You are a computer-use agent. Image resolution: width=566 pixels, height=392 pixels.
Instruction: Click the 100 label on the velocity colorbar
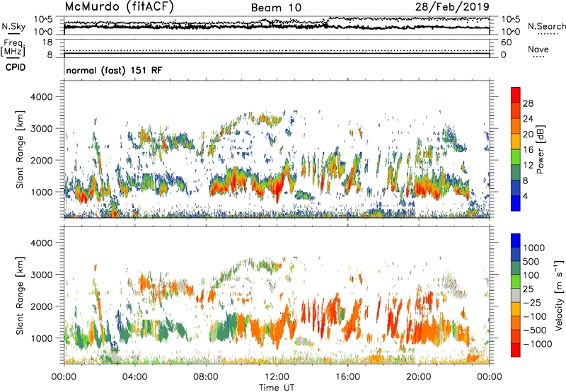[531, 275]
